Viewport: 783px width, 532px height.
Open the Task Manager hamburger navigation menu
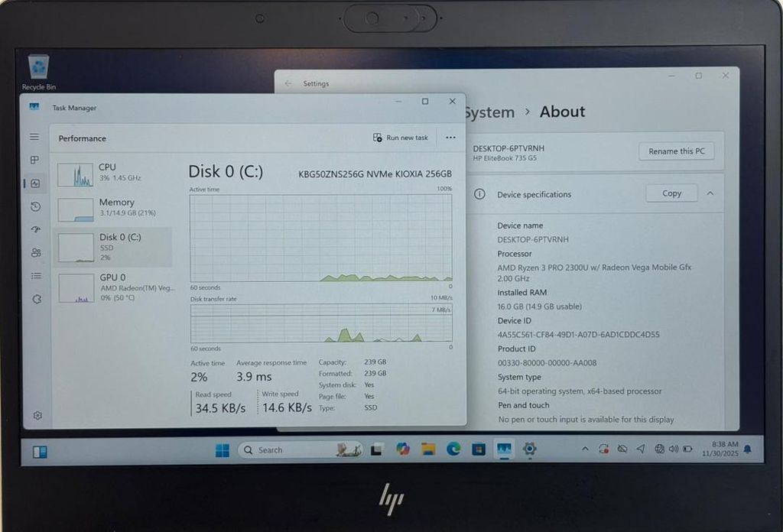click(x=34, y=137)
